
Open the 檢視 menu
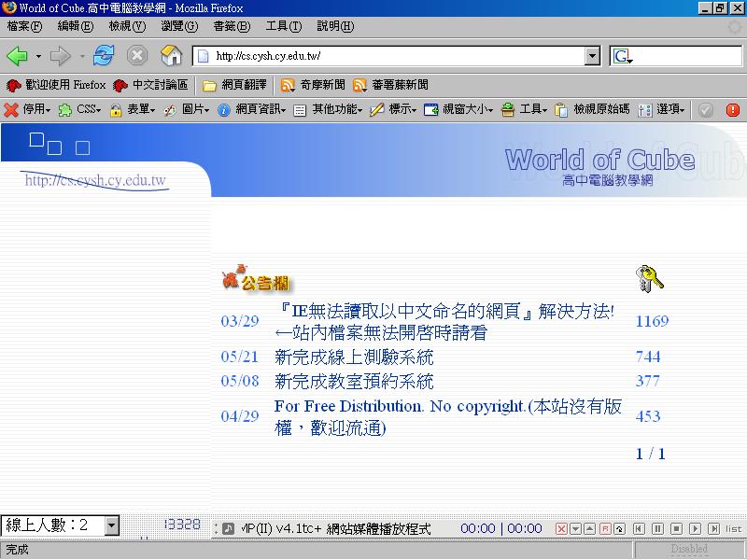(x=127, y=26)
